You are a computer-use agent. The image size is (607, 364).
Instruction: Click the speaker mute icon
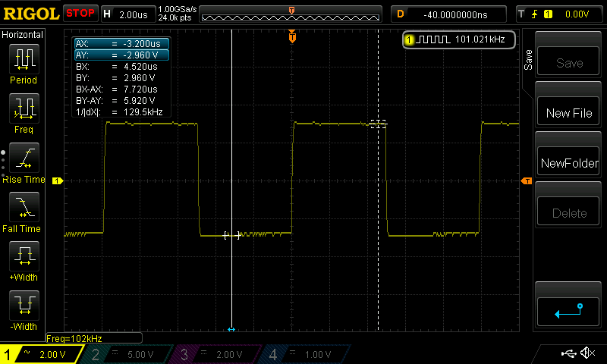click(x=587, y=353)
